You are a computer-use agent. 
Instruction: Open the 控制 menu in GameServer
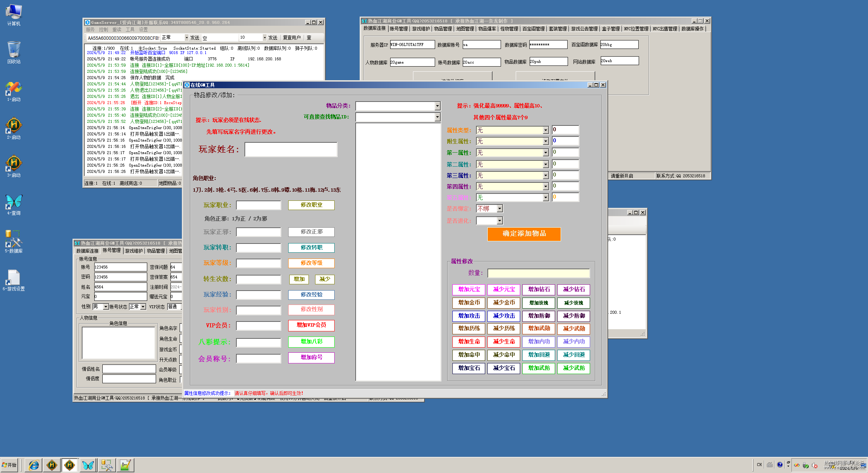pos(103,30)
